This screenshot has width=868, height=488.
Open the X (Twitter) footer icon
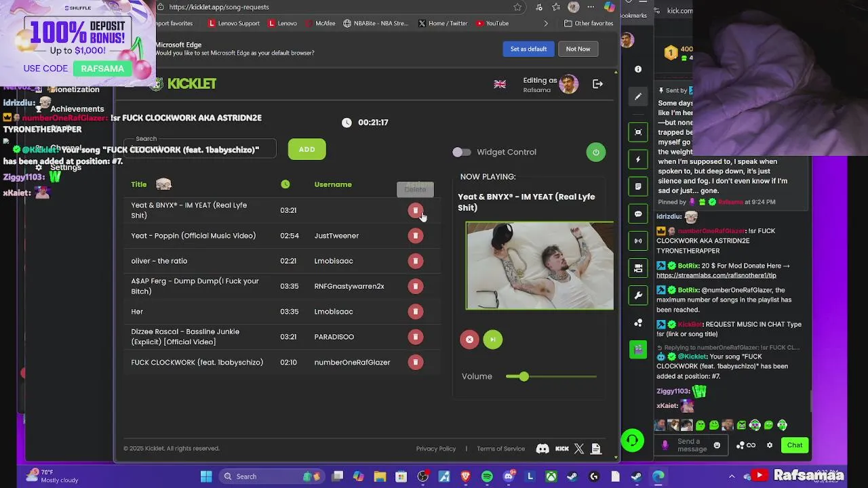tap(579, 449)
